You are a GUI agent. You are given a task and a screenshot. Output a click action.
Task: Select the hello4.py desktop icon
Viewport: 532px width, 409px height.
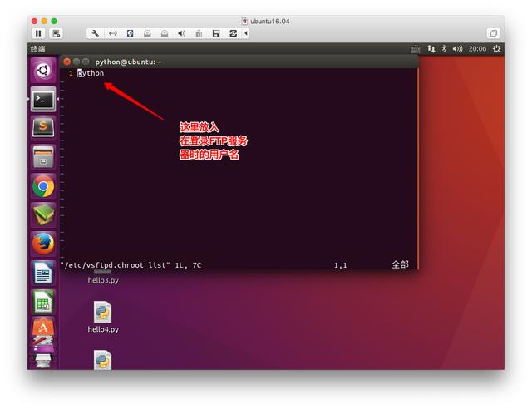click(103, 317)
